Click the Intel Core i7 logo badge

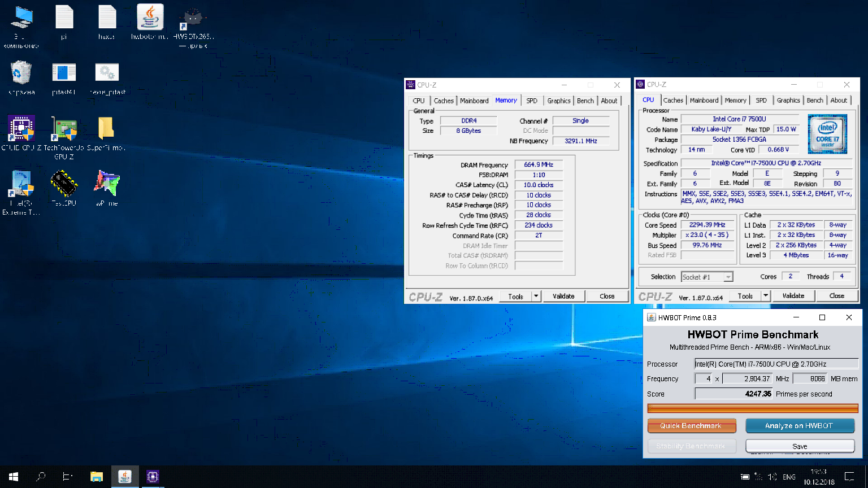(x=827, y=134)
